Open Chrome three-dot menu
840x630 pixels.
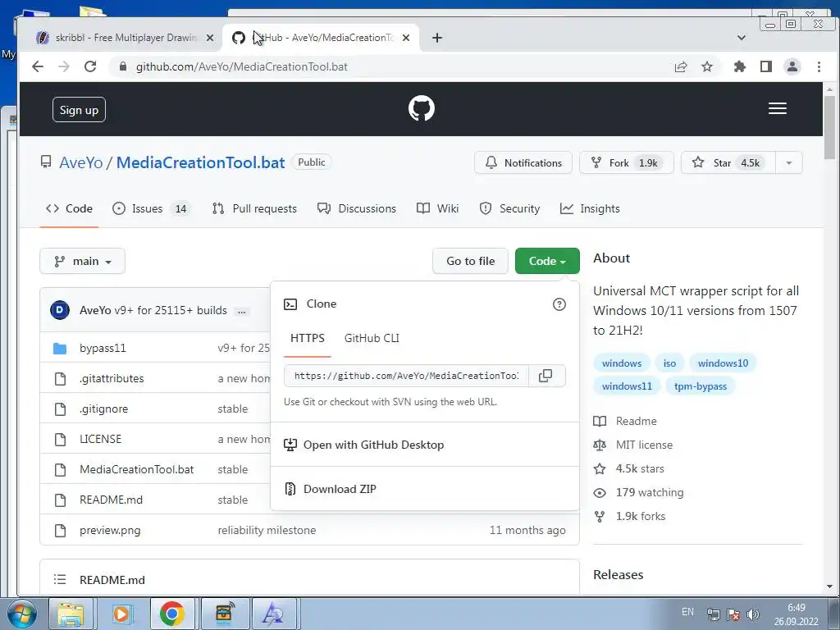(819, 66)
